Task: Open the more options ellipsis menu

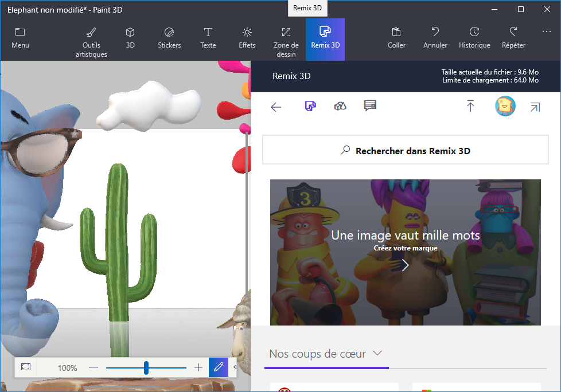Action: point(546,32)
